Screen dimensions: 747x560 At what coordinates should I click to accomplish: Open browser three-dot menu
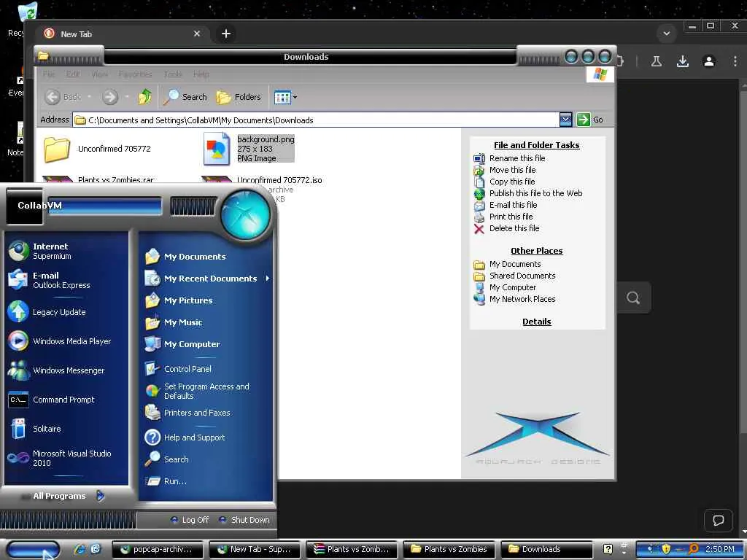735,61
